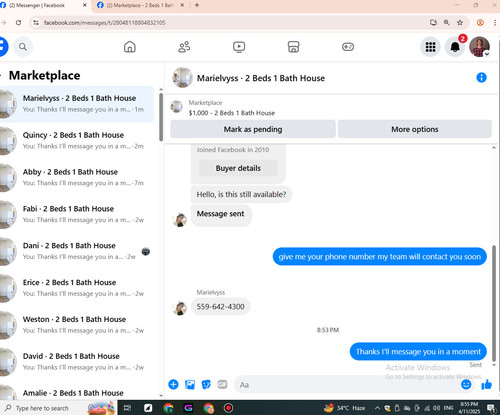Image resolution: width=500 pixels, height=415 pixels.
Task: Open the Friends icon in top navigation
Action: [184, 47]
